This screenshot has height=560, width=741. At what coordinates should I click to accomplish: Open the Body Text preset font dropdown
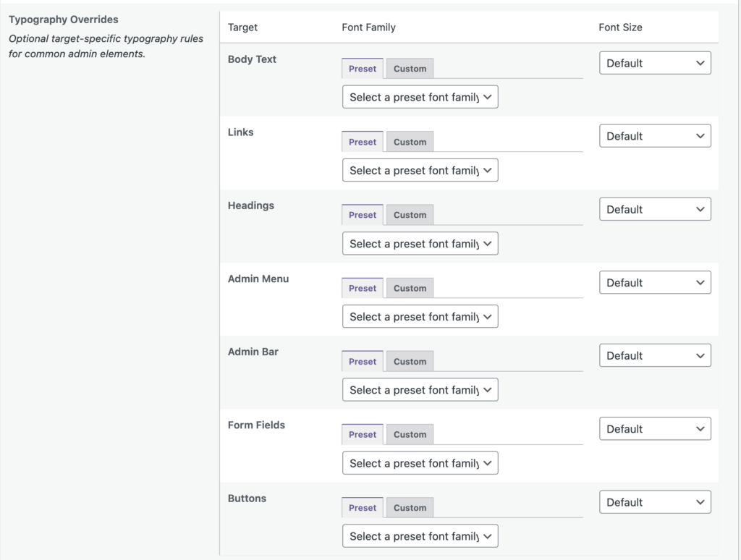pyautogui.click(x=420, y=96)
